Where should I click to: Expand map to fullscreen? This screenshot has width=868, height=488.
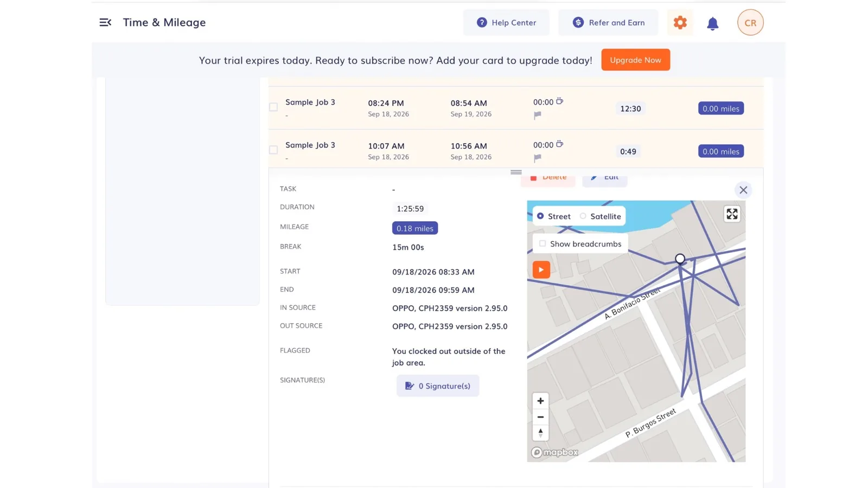click(x=732, y=214)
